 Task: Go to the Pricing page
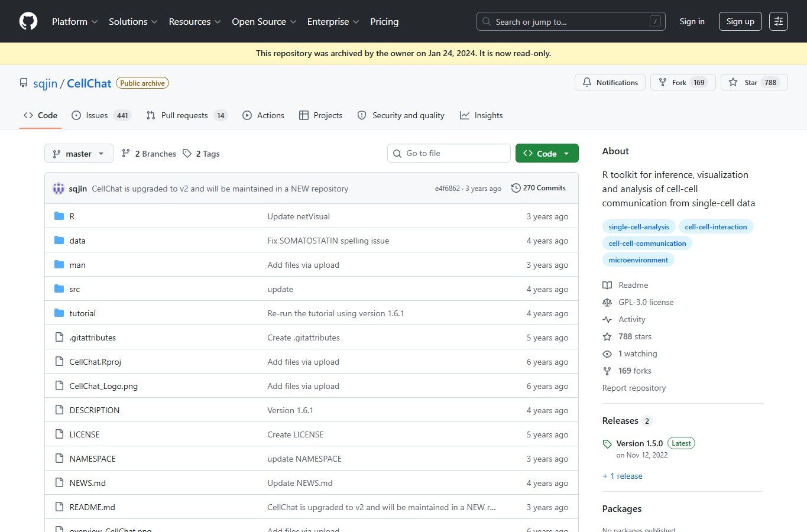384,21
